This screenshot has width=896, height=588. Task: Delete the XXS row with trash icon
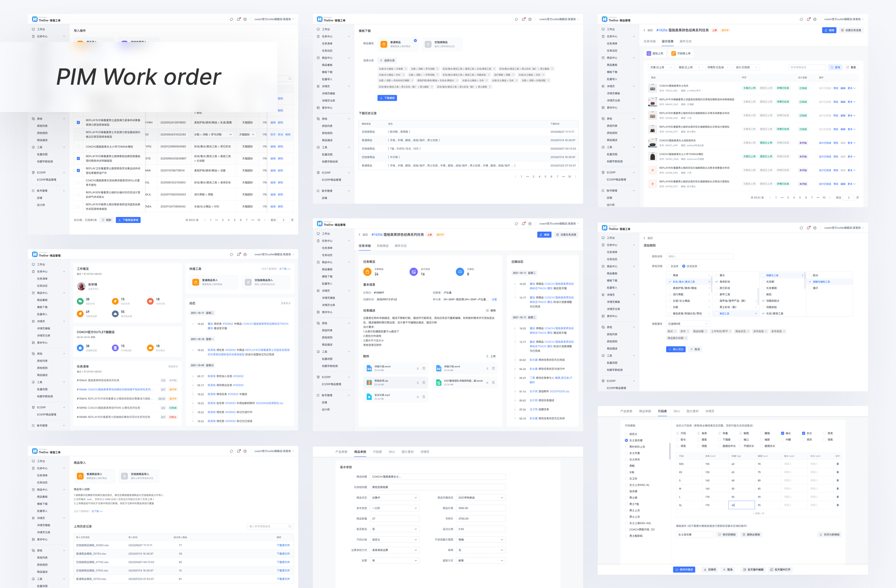(837, 464)
